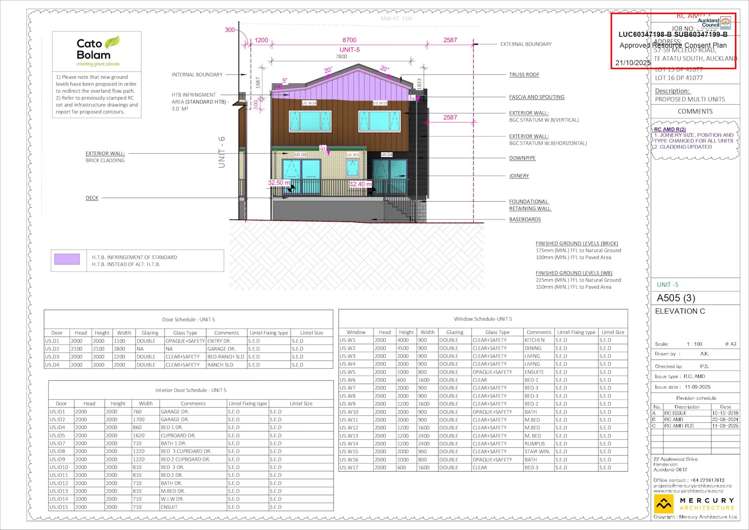Click the sheet number 'A505 (3)'

coord(676,298)
